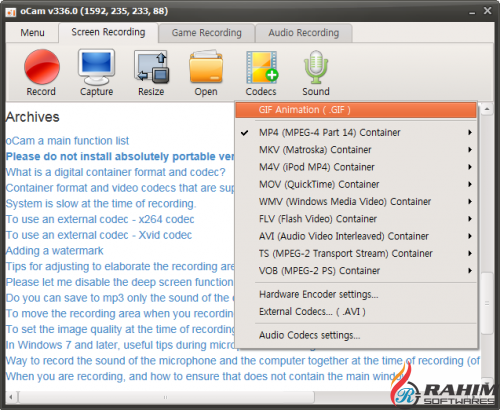Click the horizontal scrollbar left arrow

tap(11, 397)
